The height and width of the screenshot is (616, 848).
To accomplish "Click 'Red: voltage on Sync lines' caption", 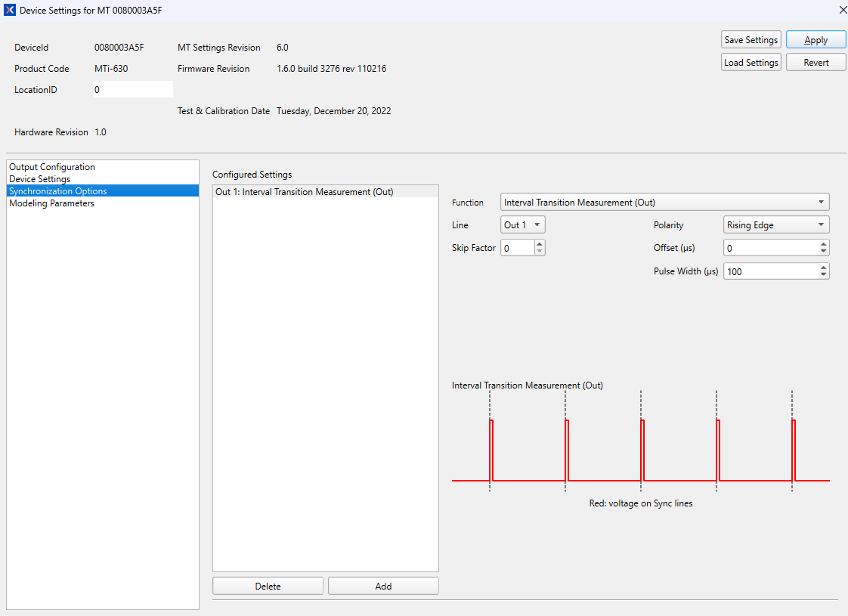I will point(641,503).
